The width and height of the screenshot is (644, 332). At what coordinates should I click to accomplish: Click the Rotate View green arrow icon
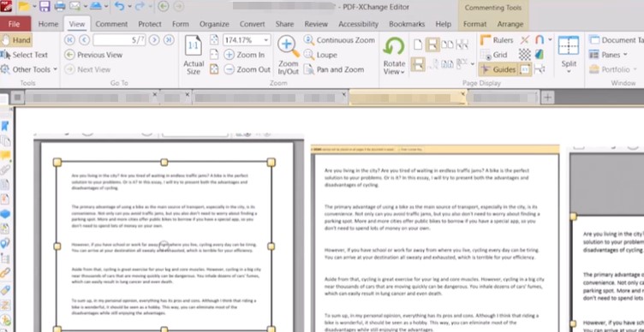394,46
